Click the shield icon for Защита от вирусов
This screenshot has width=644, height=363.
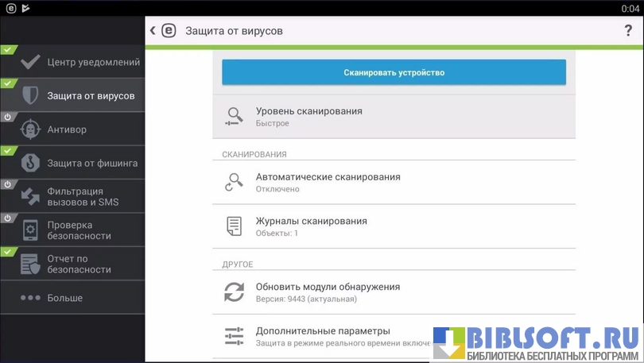(x=30, y=95)
